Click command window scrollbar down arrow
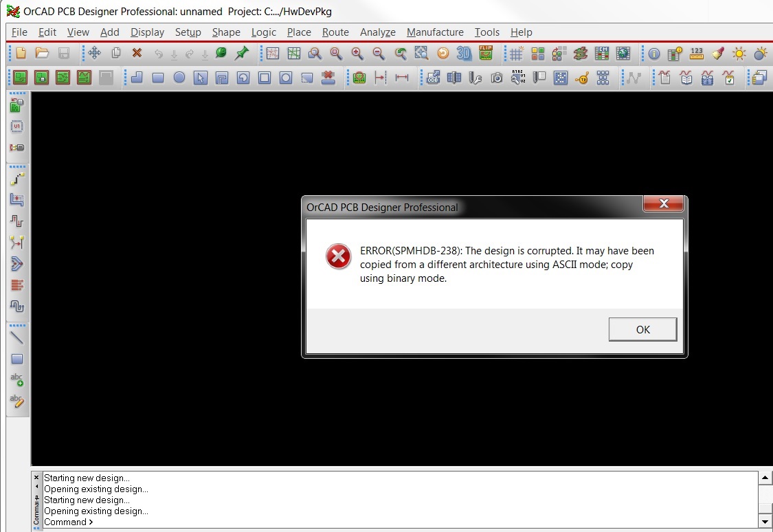The image size is (773, 532). click(765, 521)
